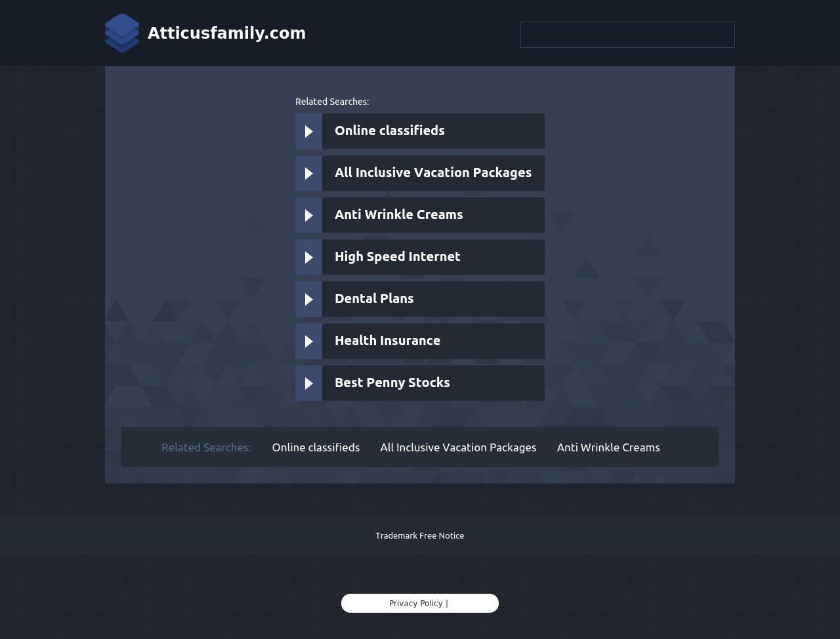The image size is (840, 639).
Task: Open the Privacy Policy link
Action: click(x=415, y=604)
